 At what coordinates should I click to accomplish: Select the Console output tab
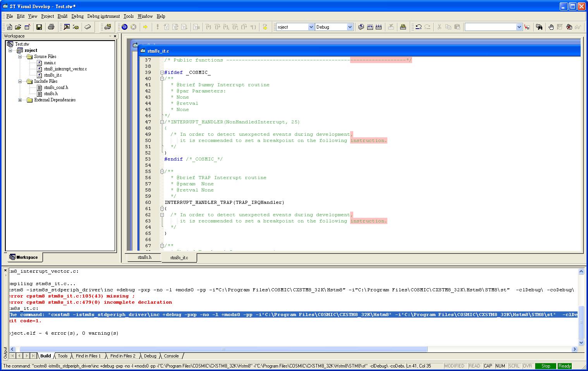pos(171,356)
